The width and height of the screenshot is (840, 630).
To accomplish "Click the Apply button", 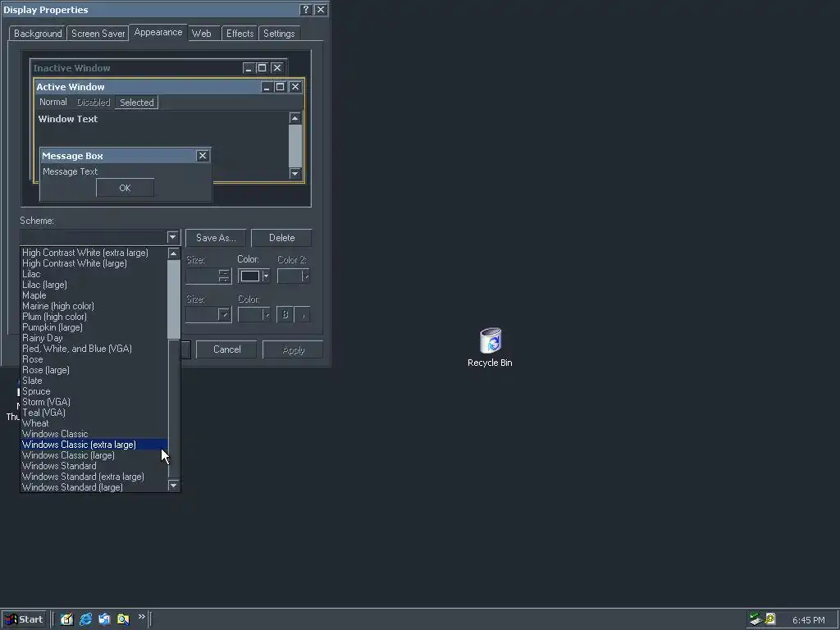I will tap(293, 349).
